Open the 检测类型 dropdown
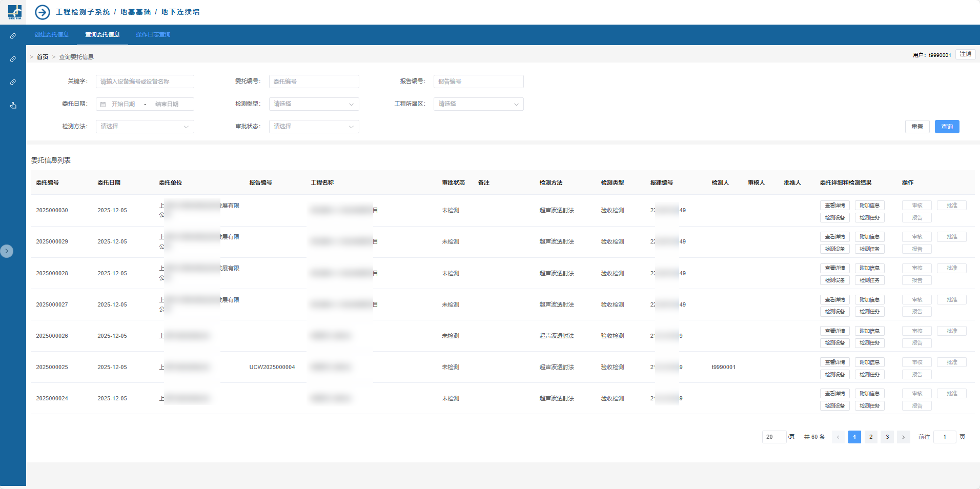Viewport: 980px width, 489px height. (x=314, y=104)
